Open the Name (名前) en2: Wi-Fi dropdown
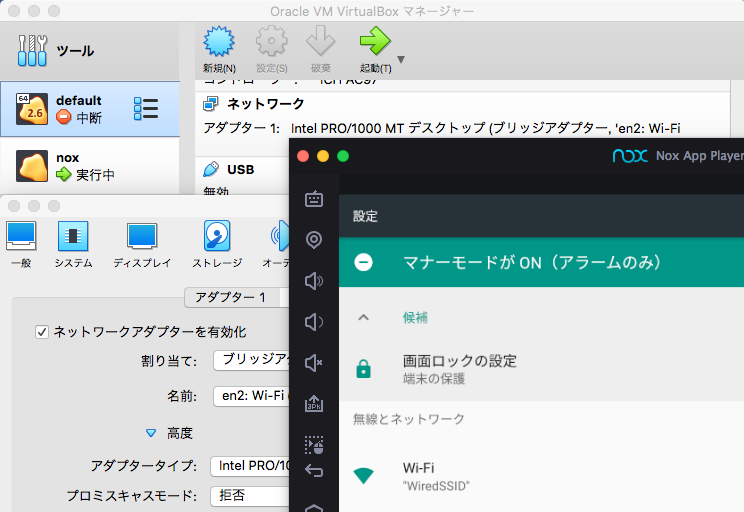Screen dimensions: 744x512 pyautogui.click(x=251, y=396)
